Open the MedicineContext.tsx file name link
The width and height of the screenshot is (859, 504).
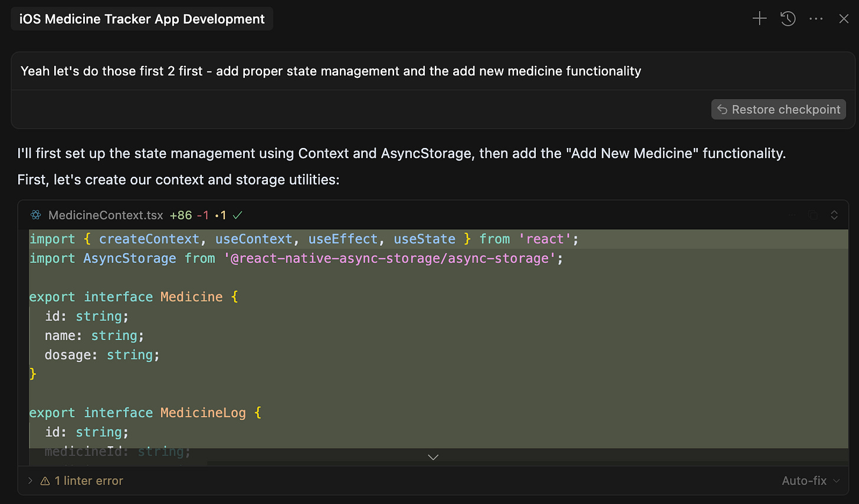point(106,215)
